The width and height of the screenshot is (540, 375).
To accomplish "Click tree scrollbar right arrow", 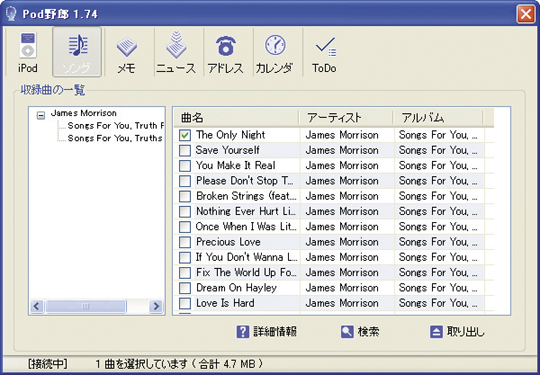I will (156, 306).
